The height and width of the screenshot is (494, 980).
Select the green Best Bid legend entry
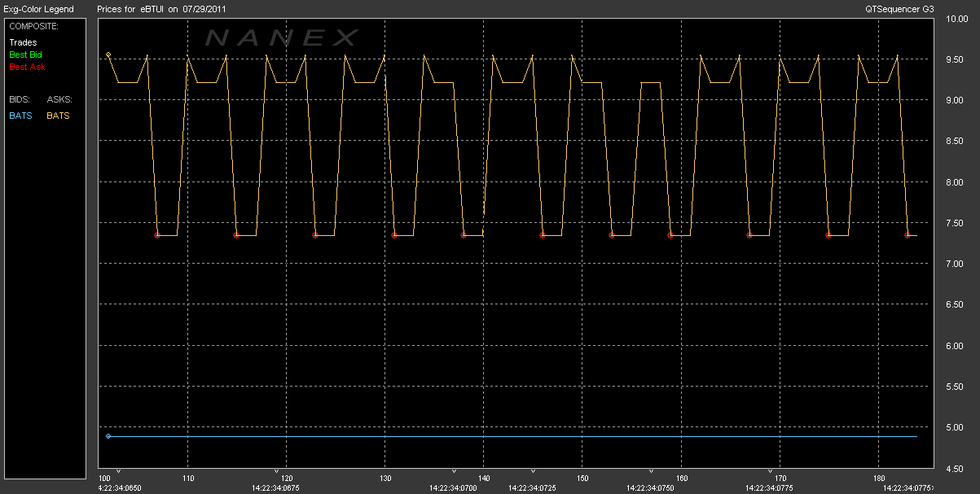(x=25, y=55)
